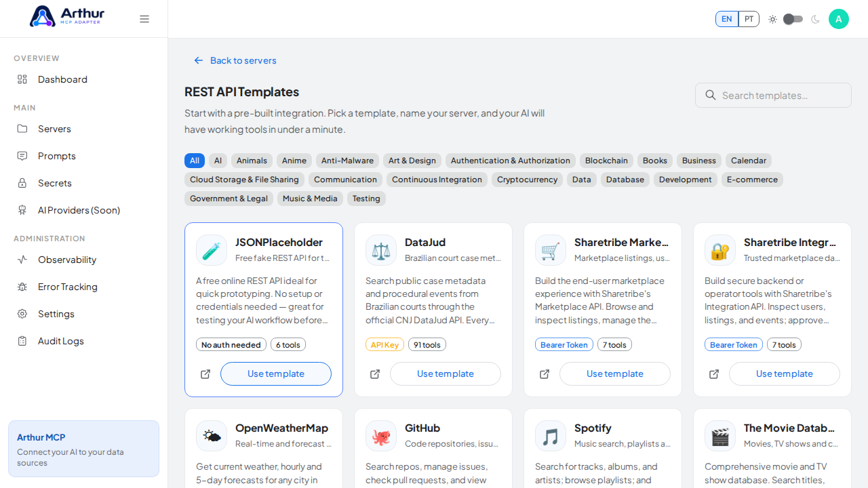
Task: Click The Movie Database clapperboard icon
Action: (720, 436)
